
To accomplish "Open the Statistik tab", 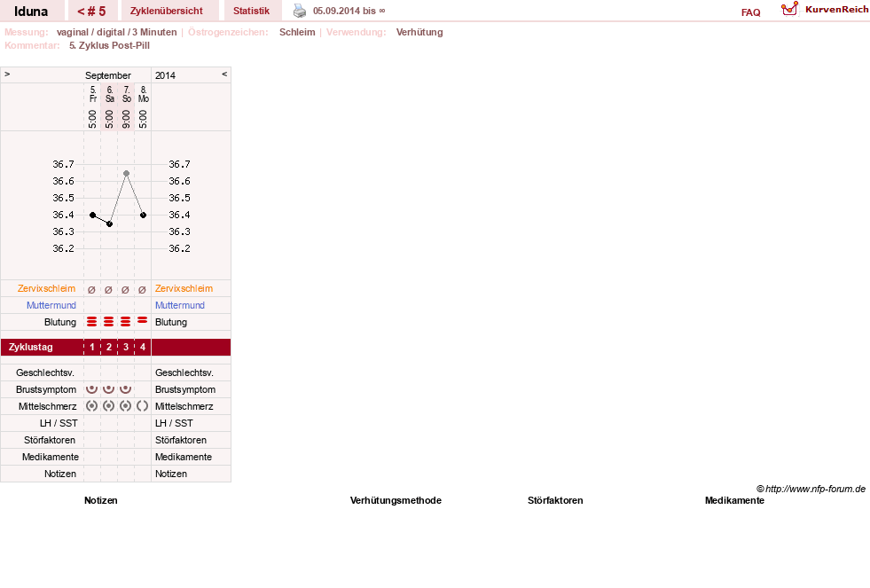I will click(251, 11).
